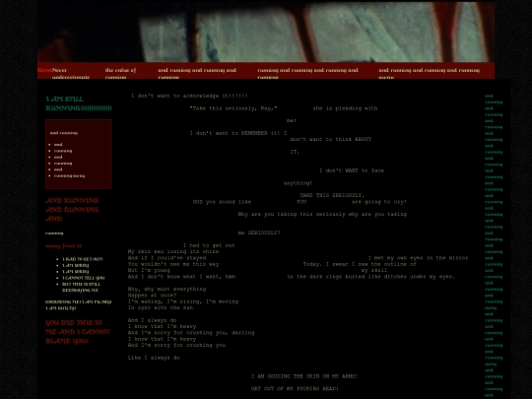Click 'I met my own eyes in the mirror'
The image size is (532, 399).
[418, 258]
